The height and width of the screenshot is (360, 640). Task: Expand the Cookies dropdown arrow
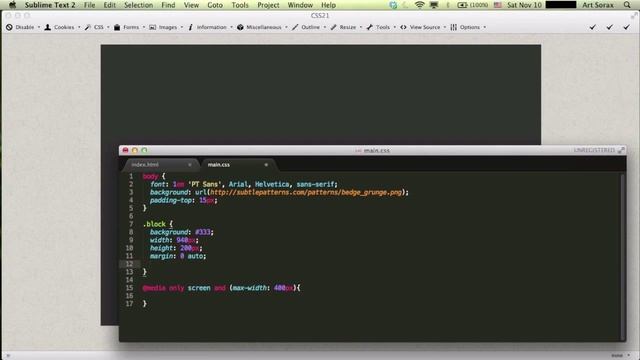(79, 27)
